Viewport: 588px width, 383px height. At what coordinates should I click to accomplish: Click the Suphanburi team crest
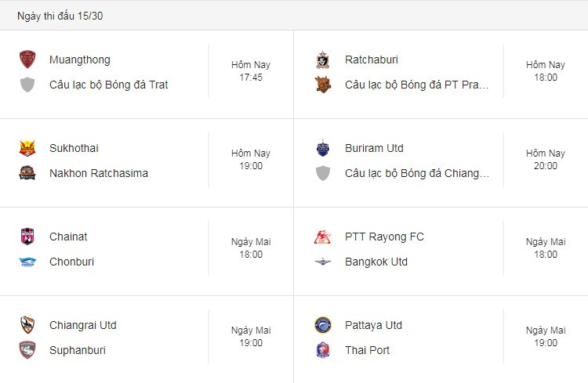[27, 350]
